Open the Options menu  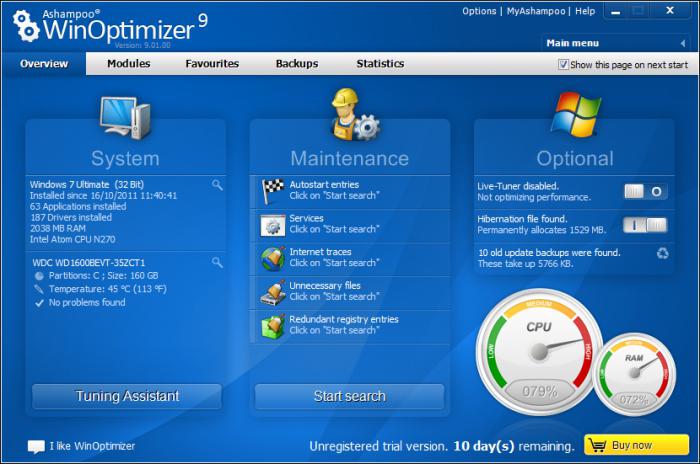[x=479, y=11]
